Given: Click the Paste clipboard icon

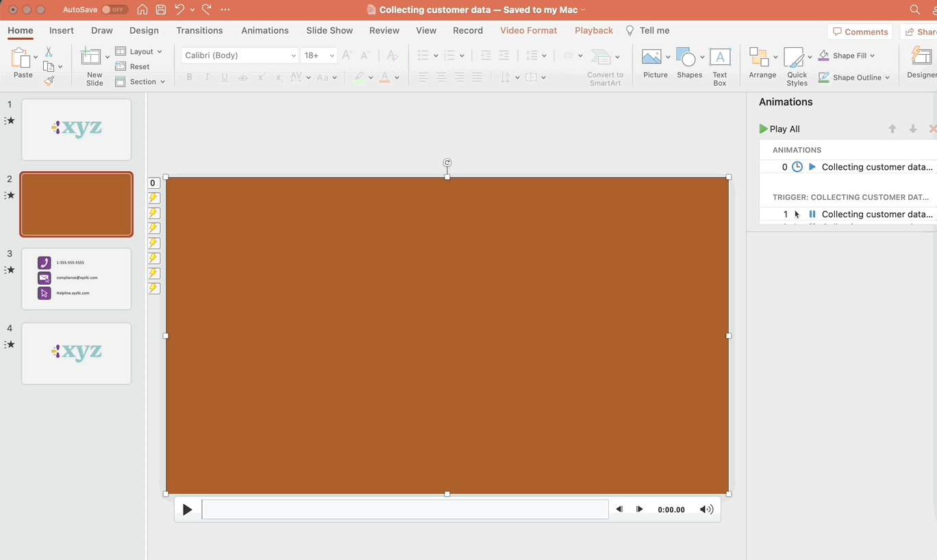Looking at the screenshot, I should (22, 60).
